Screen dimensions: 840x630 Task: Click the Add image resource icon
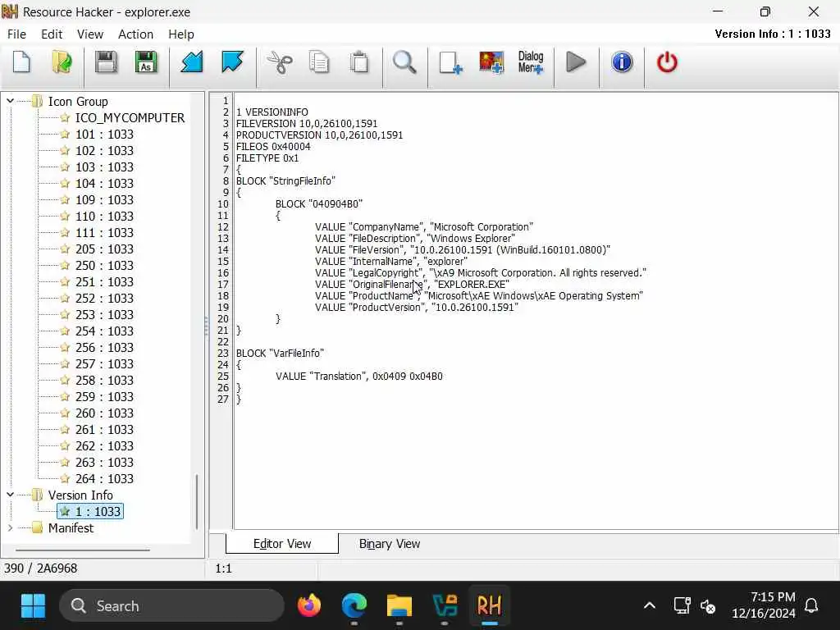491,62
